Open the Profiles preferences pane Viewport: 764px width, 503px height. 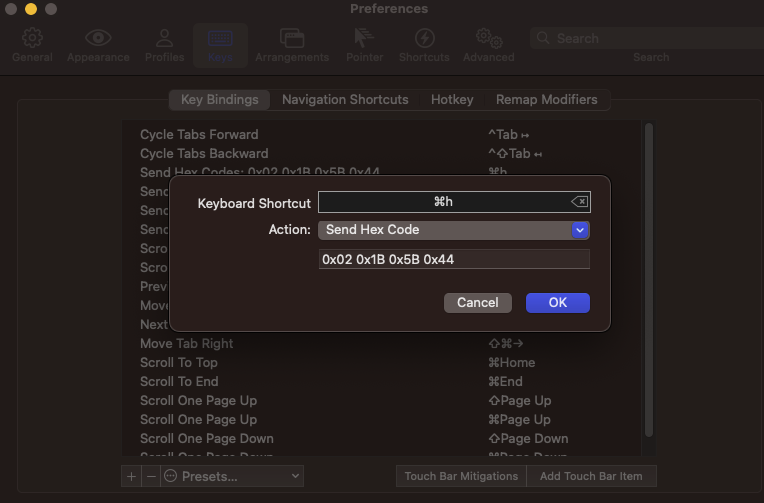coord(164,45)
